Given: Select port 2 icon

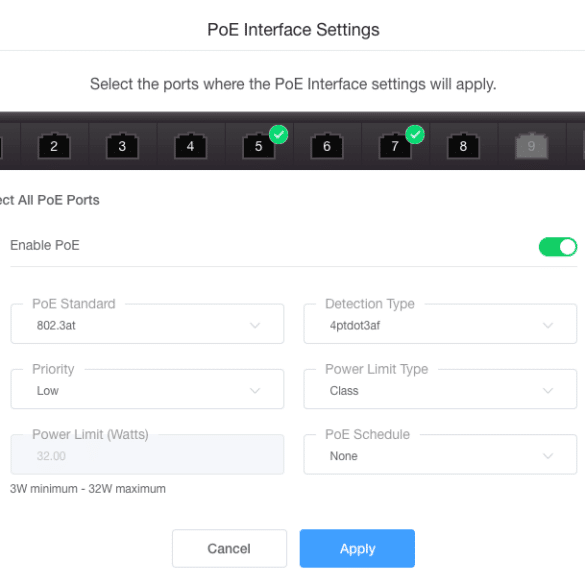Looking at the screenshot, I should 54,146.
